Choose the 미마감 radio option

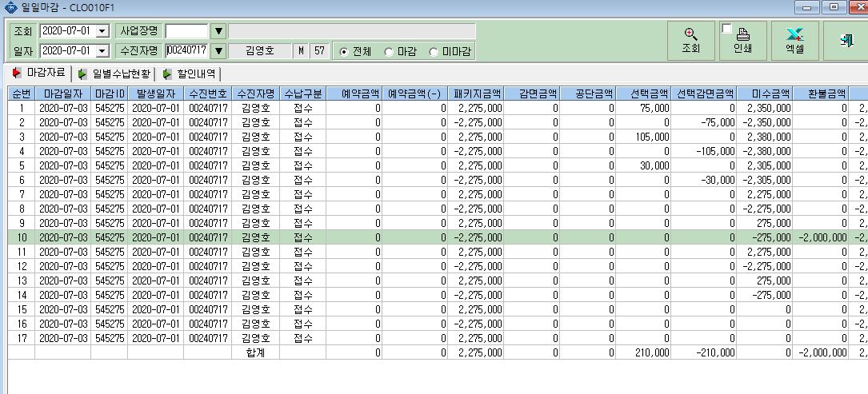click(433, 51)
